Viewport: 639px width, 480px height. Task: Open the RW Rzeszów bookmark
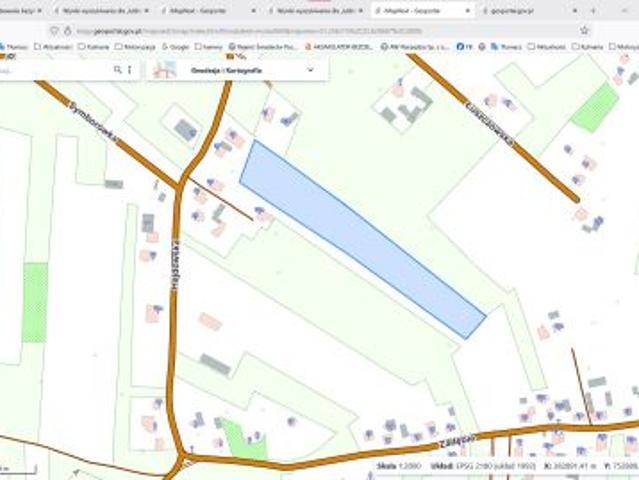[415, 47]
